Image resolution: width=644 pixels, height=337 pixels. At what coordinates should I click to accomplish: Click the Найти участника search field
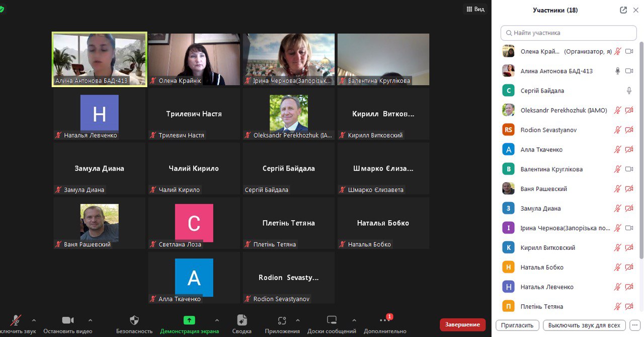[x=569, y=33]
